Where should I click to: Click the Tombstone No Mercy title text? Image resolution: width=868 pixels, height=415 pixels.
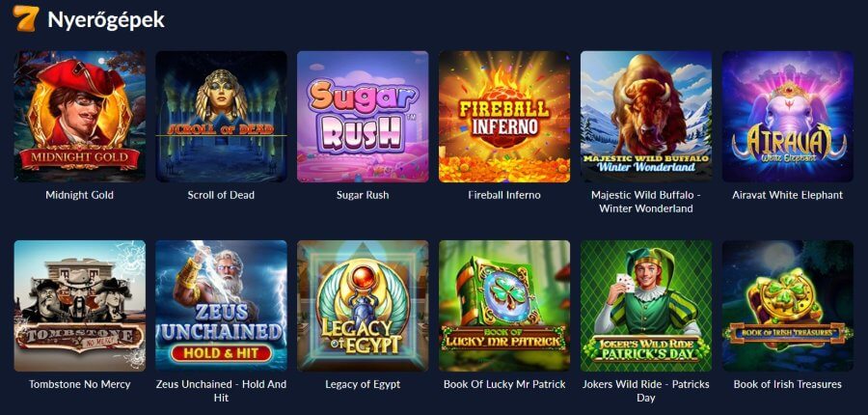[80, 384]
